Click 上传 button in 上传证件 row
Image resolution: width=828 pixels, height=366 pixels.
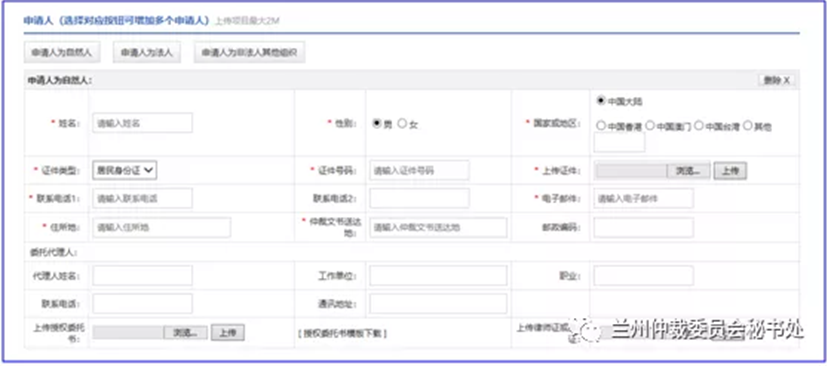(x=730, y=171)
